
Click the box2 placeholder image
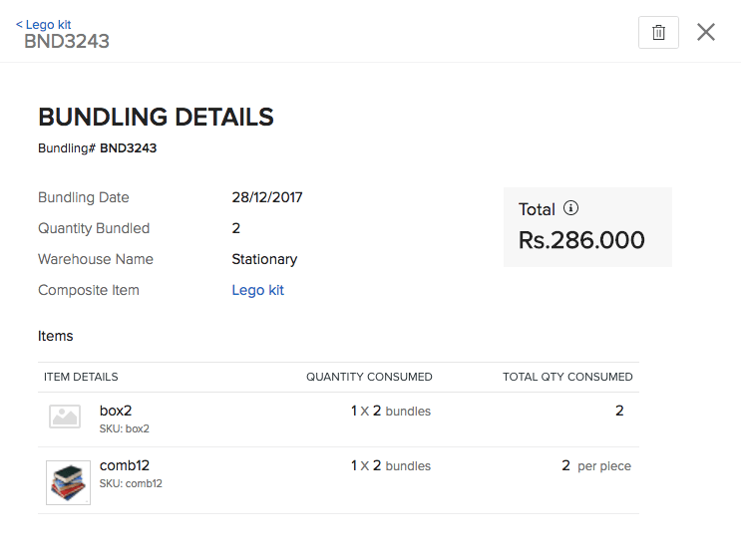tap(65, 417)
